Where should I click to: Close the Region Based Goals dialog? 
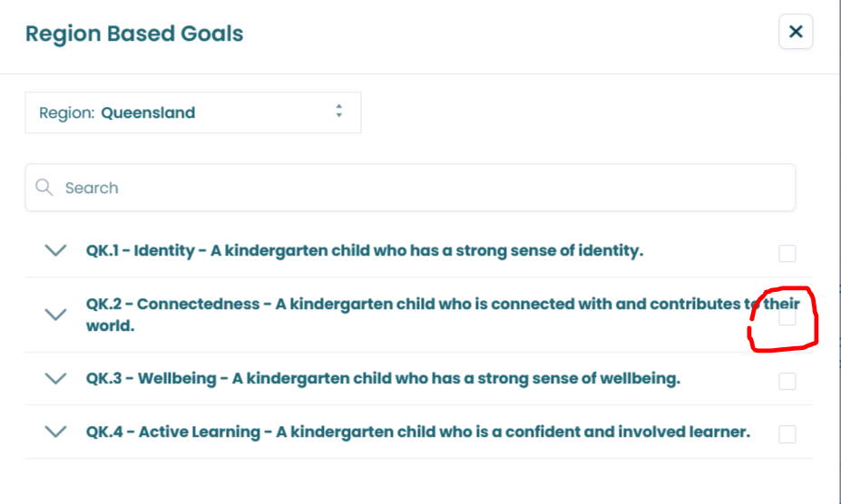tap(796, 32)
